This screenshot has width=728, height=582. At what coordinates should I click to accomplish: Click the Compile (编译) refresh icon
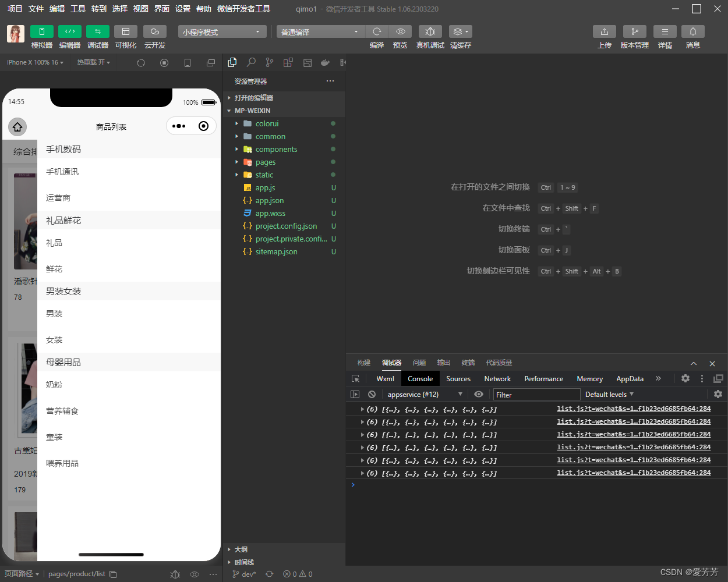coord(377,31)
